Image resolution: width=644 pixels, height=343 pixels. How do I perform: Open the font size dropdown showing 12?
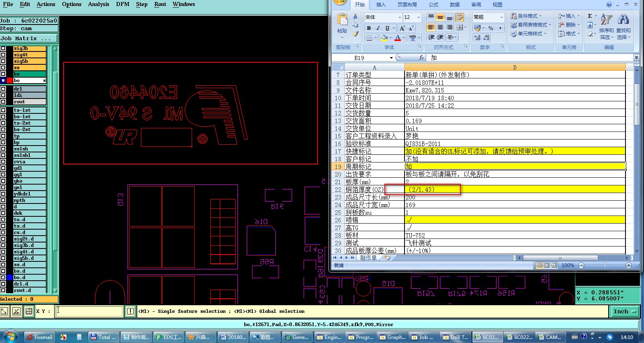[419, 17]
